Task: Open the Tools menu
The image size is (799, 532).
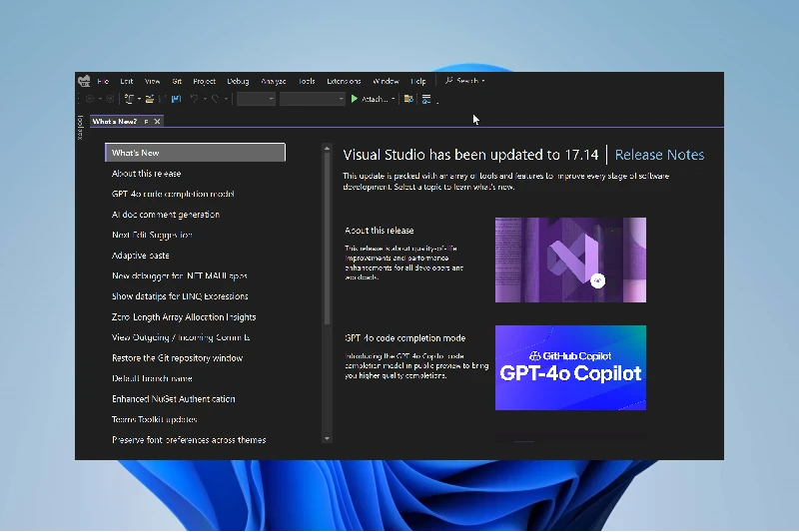Action: pyautogui.click(x=307, y=81)
